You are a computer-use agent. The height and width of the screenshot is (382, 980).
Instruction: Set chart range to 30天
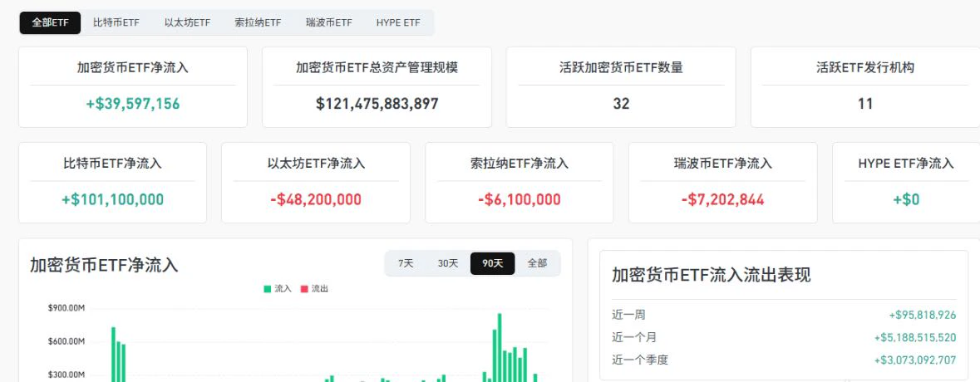pyautogui.click(x=448, y=263)
